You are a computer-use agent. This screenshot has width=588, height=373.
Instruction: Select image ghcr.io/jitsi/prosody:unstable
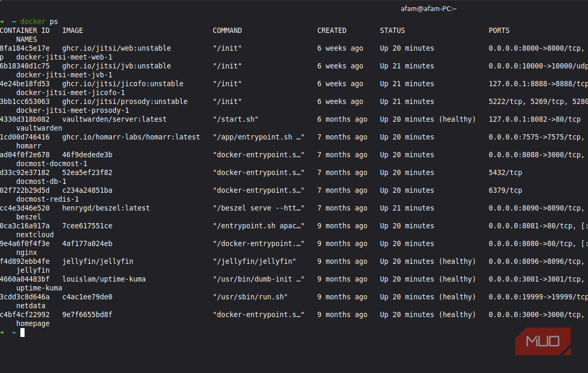[125, 101]
